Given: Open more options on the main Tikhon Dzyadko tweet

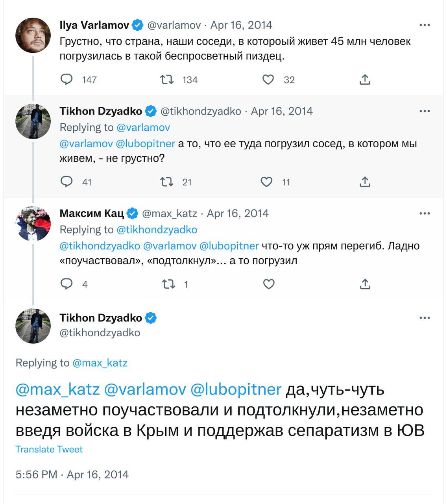Looking at the screenshot, I should [425, 318].
